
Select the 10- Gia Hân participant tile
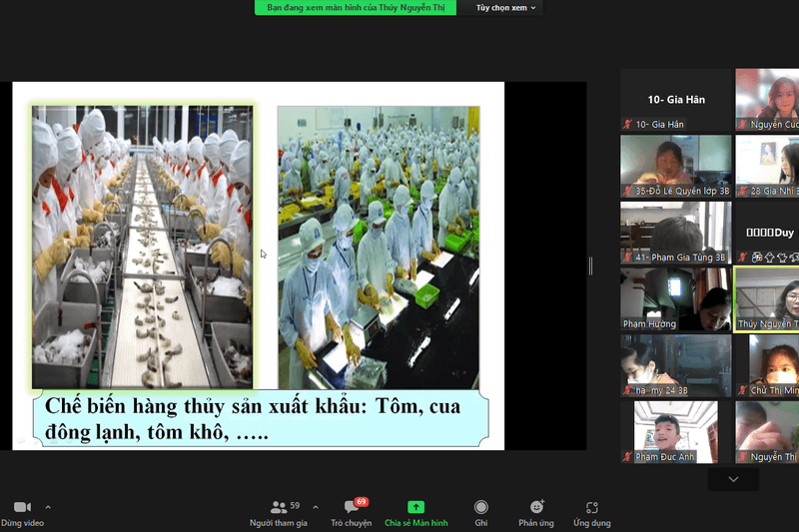pyautogui.click(x=675, y=100)
